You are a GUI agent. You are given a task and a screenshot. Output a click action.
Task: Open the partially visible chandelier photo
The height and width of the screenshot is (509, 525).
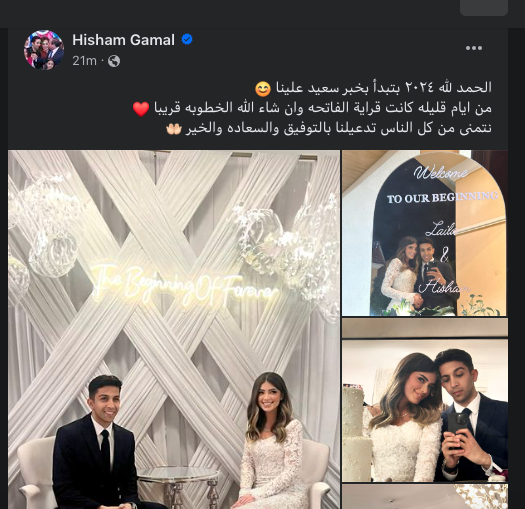(x=425, y=497)
